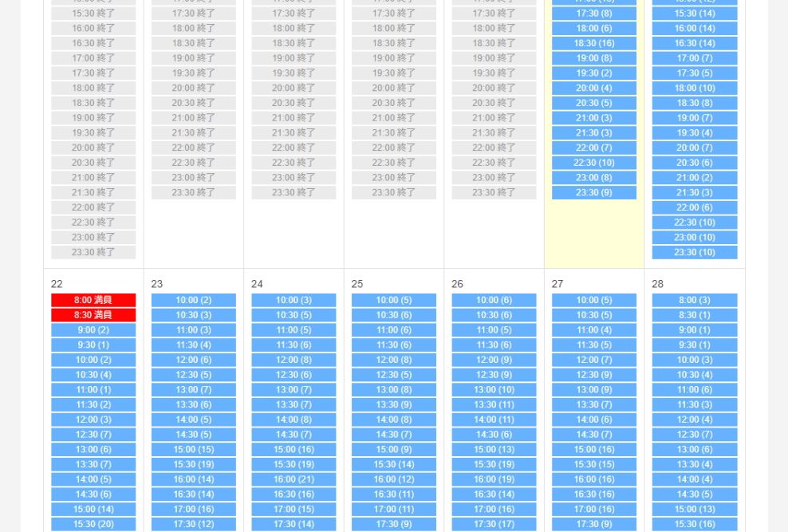Book the 22:00 (6) time slot

(695, 207)
